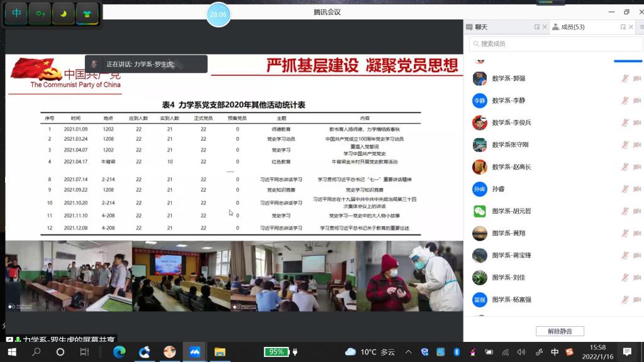Image resolution: width=644 pixels, height=362 pixels.
Task: Open File Explorer in the taskbar
Action: 219,352
